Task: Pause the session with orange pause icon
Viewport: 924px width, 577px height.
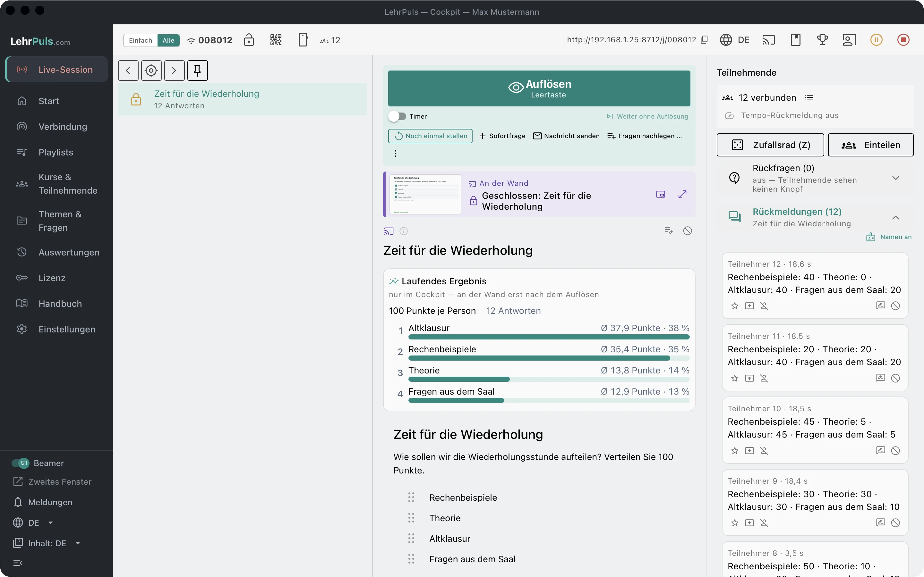Action: click(x=876, y=40)
